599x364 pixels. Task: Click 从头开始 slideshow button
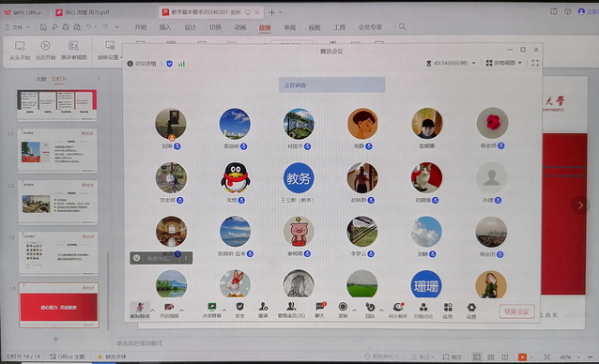(x=20, y=51)
